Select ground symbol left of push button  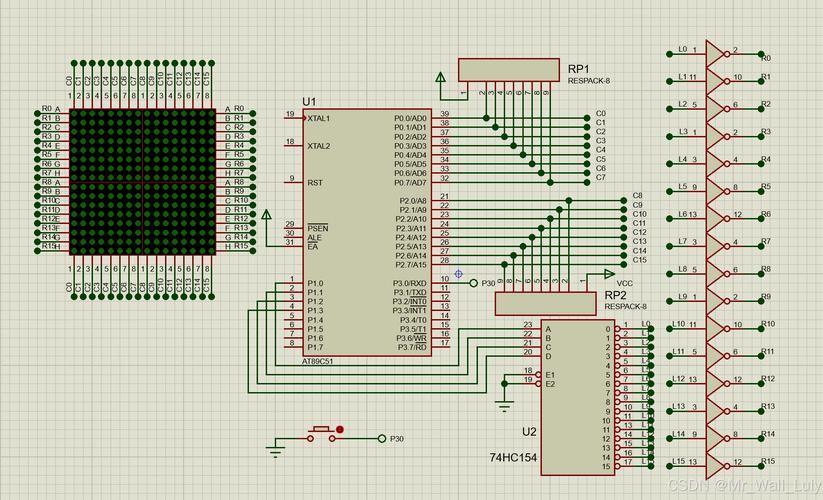pos(275,450)
